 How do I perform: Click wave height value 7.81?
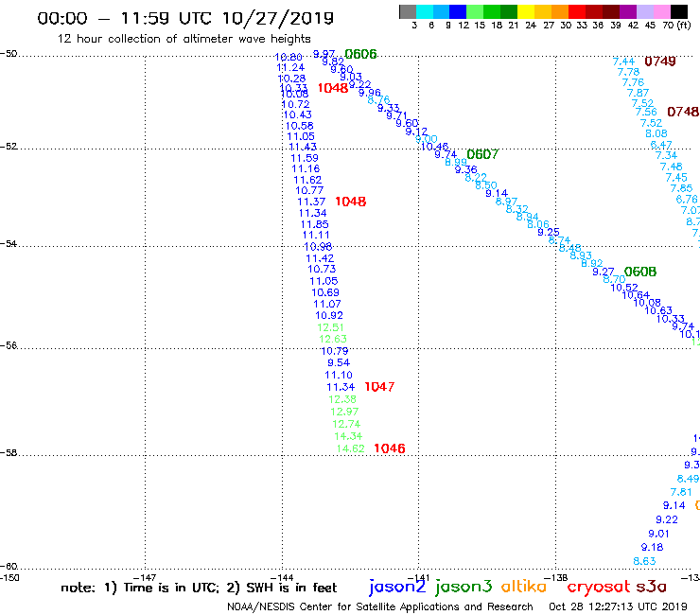[681, 492]
